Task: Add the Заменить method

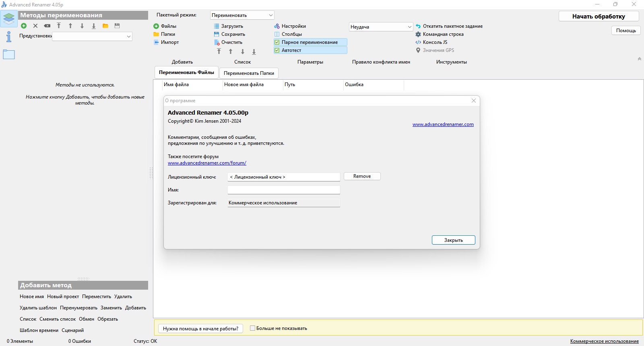Action: click(x=111, y=308)
